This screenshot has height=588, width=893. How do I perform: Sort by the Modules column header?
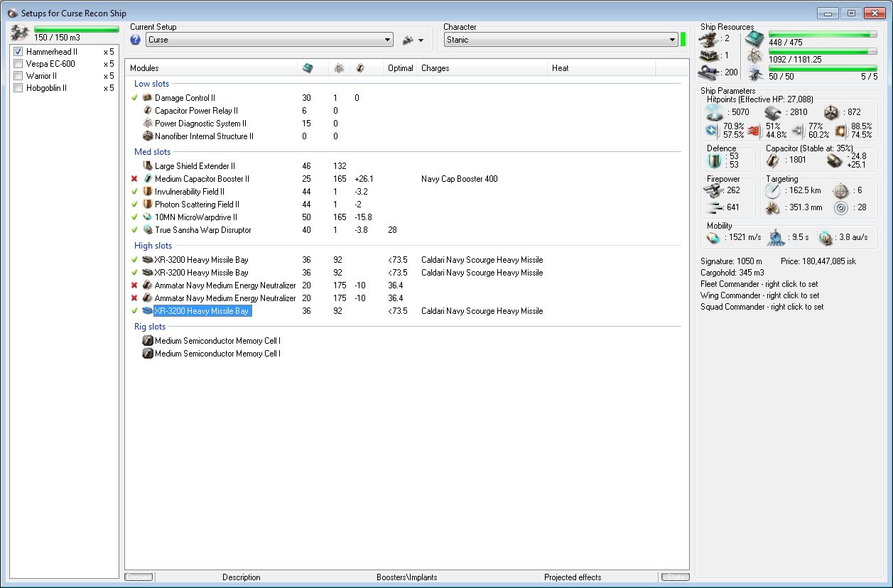coord(211,68)
